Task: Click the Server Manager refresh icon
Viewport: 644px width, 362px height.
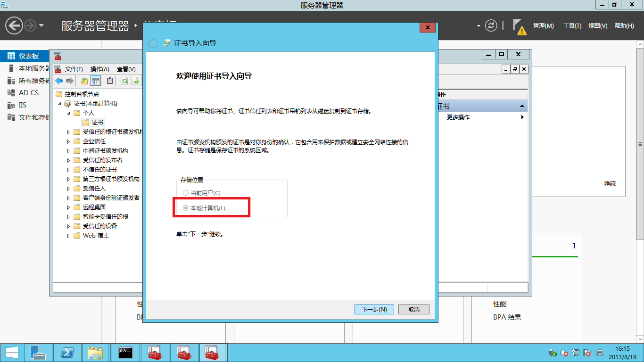Action: click(491, 25)
